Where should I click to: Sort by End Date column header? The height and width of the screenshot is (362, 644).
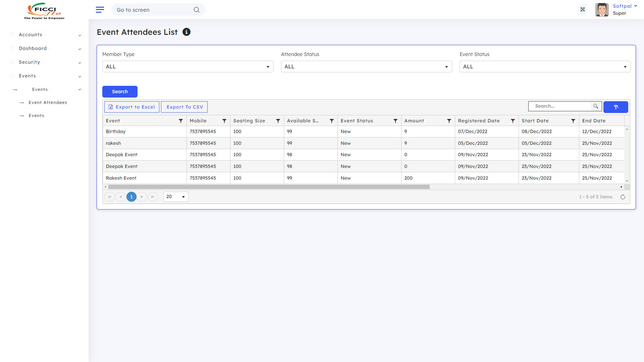tap(594, 121)
